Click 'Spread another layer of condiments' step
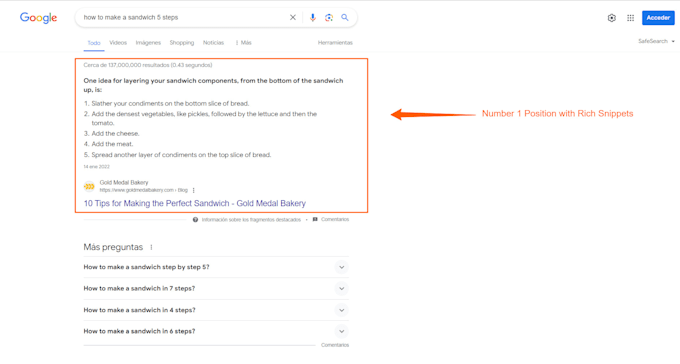 [181, 155]
